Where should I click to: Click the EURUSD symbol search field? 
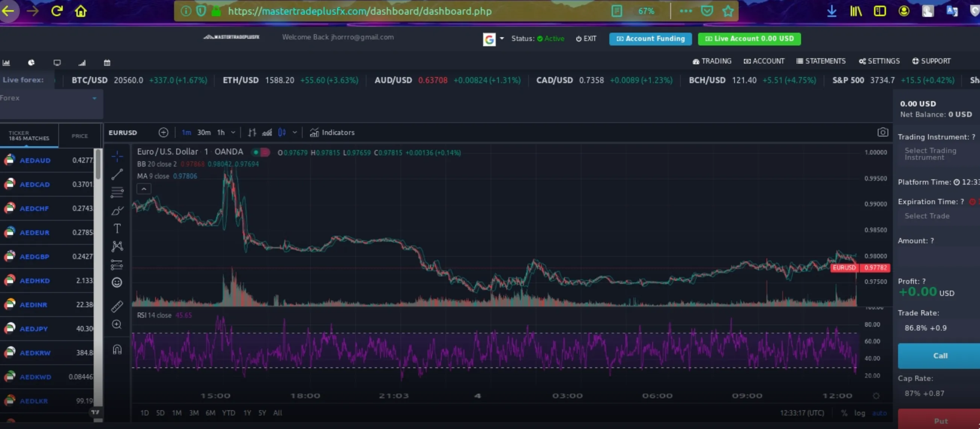pyautogui.click(x=123, y=132)
